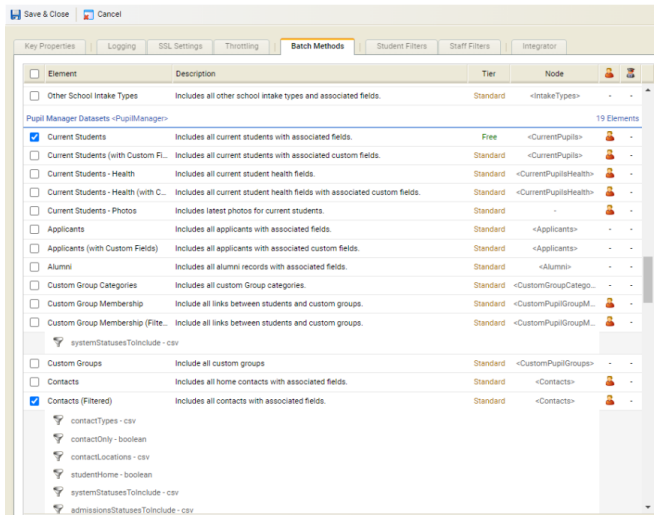Click filter icon beside studentHome - boolean
662x525 pixels.
pyautogui.click(x=58, y=474)
